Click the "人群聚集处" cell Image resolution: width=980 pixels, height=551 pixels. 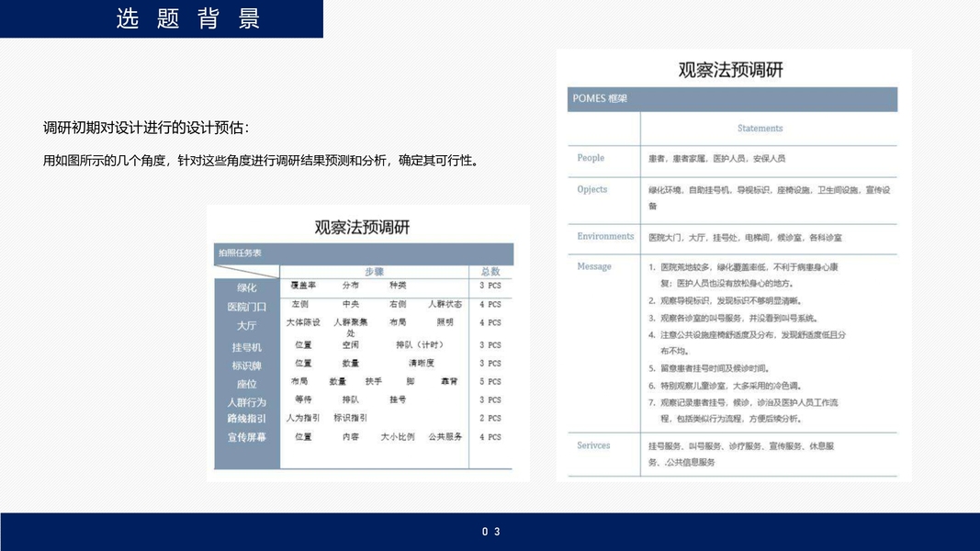click(351, 327)
